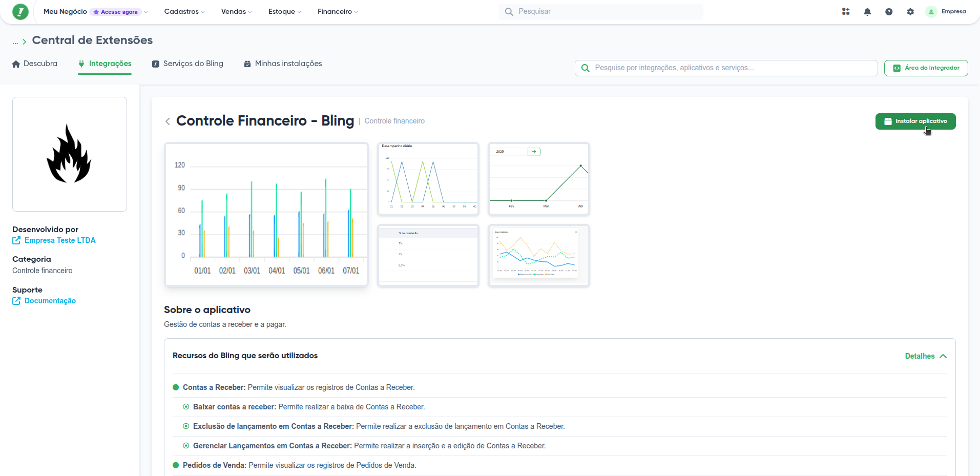This screenshot has width=980, height=476.
Task: Select the Integrações tab
Action: pos(105,64)
